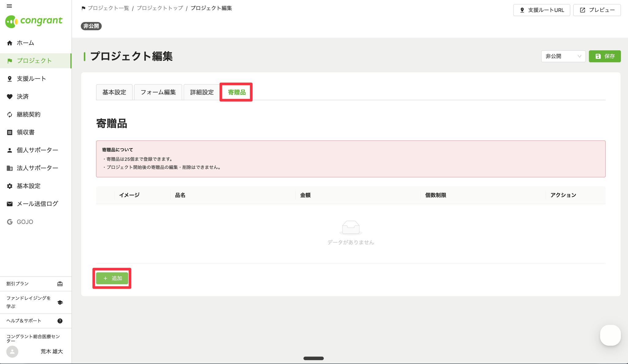Click the 決済 heart icon

coord(10,97)
